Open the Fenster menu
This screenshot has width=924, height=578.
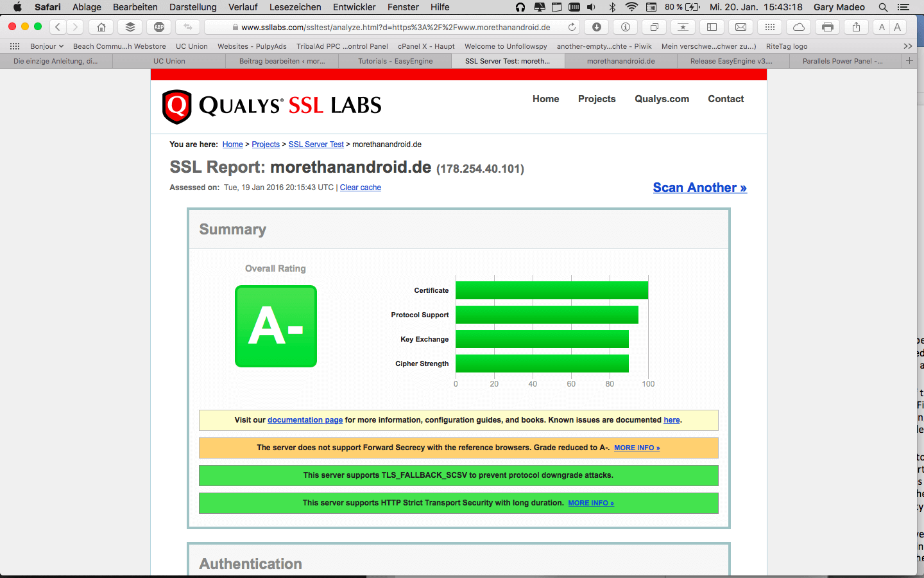coord(403,7)
